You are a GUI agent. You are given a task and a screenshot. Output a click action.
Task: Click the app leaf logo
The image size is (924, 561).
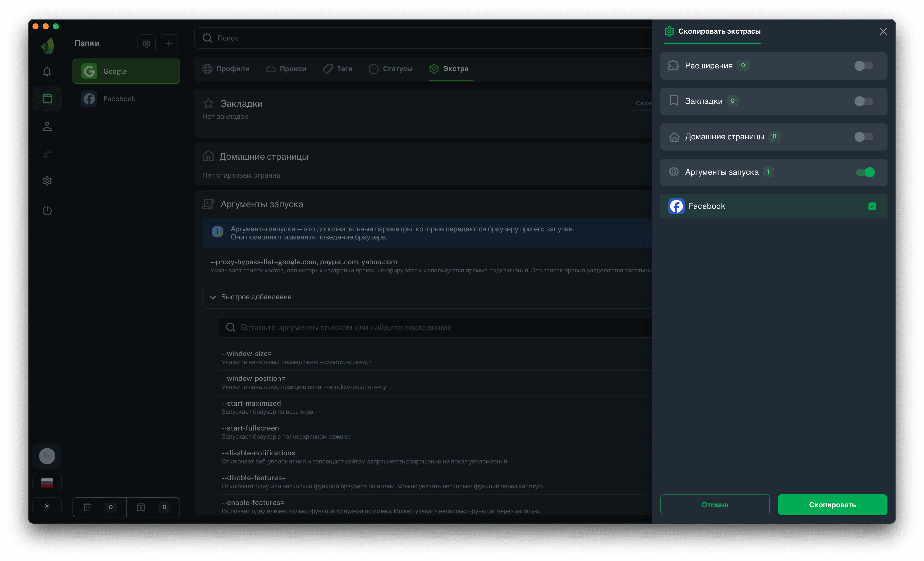48,46
